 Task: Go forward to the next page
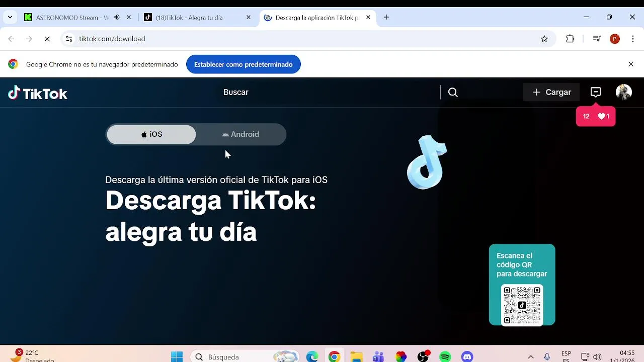click(29, 39)
